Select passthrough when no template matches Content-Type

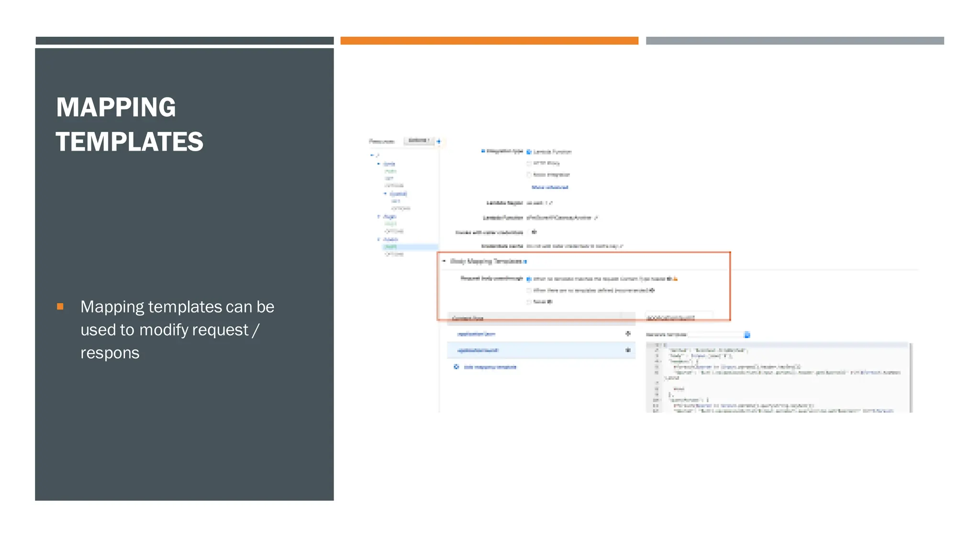529,279
